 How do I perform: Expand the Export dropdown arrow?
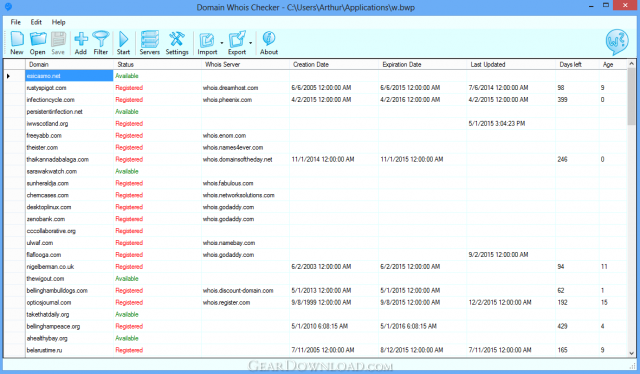251,43
